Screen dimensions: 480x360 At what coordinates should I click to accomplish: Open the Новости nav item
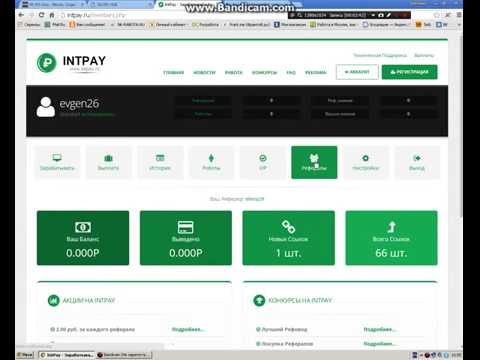coord(204,72)
